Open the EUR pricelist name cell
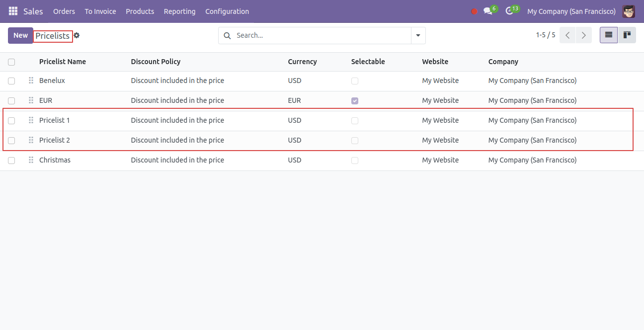This screenshot has width=644, height=330. pyautogui.click(x=46, y=100)
